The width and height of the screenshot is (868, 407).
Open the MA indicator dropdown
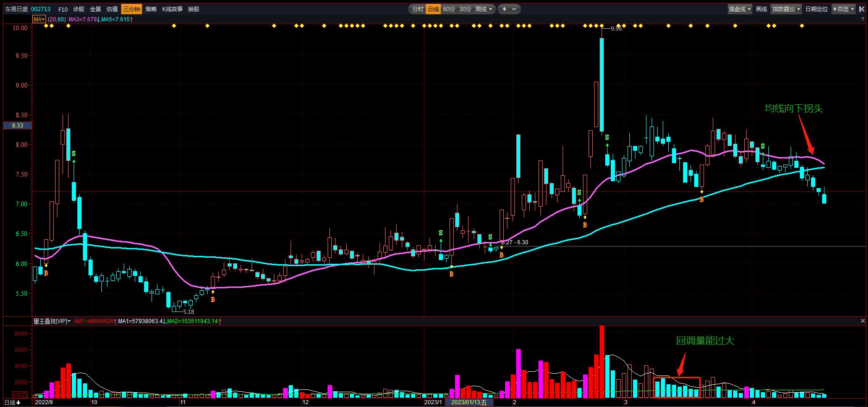point(39,19)
